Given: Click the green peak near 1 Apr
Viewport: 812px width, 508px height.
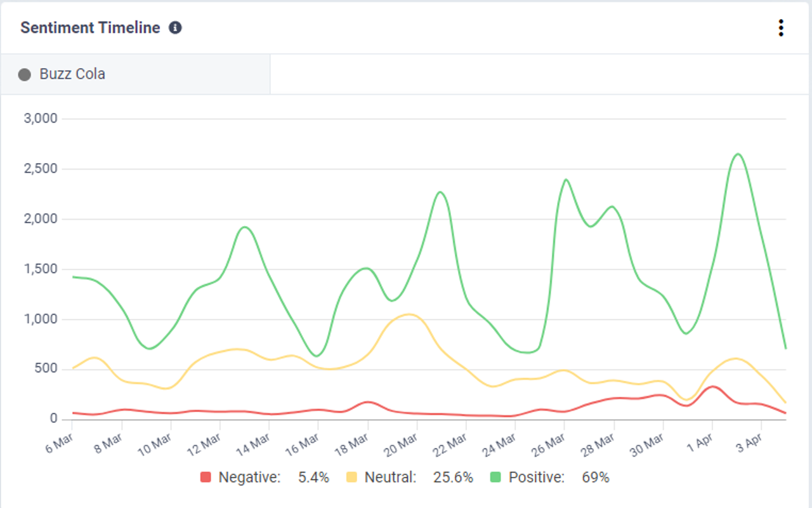Looking at the screenshot, I should tap(738, 154).
